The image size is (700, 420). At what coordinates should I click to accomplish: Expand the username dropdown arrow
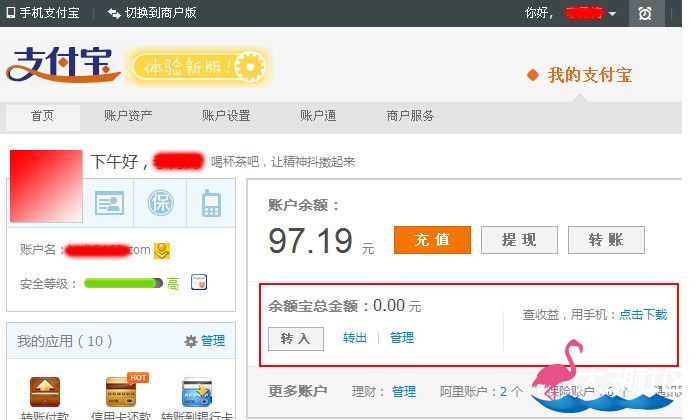point(612,13)
